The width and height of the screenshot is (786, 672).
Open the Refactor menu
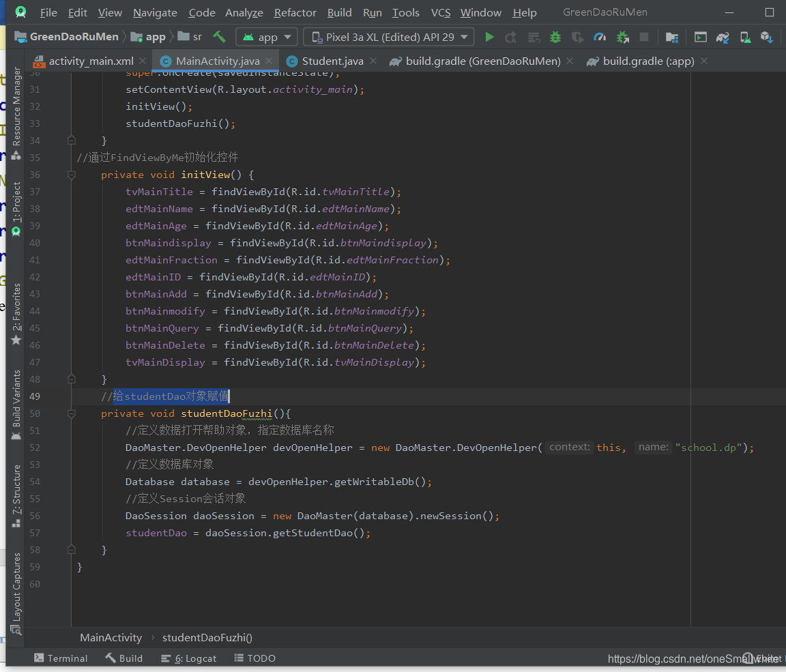[295, 12]
